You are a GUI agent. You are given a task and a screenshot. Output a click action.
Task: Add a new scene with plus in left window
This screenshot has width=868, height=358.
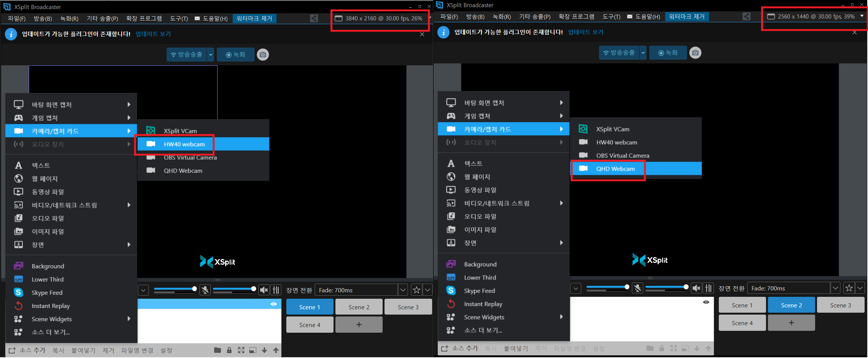[x=359, y=325]
